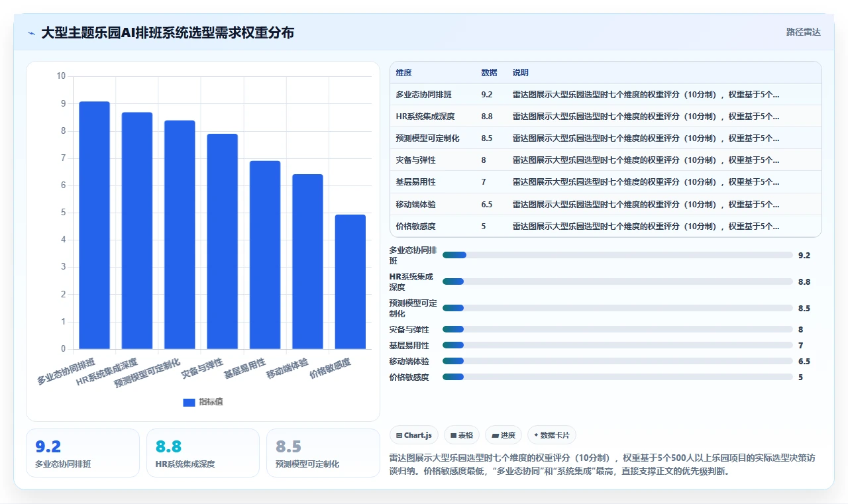Click the 灾备与弹性 chart bar
Screen dimensions: 848x504
[222, 241]
